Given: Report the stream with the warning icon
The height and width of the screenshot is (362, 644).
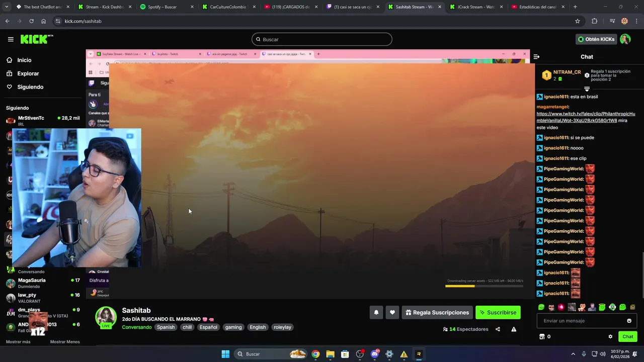Looking at the screenshot, I should tap(514, 329).
